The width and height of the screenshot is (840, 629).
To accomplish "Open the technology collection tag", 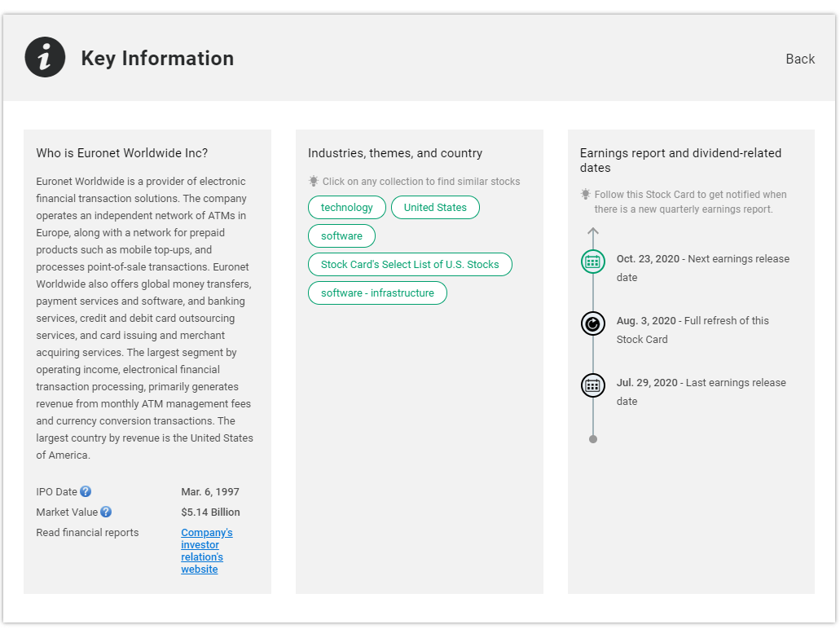I will (x=346, y=207).
